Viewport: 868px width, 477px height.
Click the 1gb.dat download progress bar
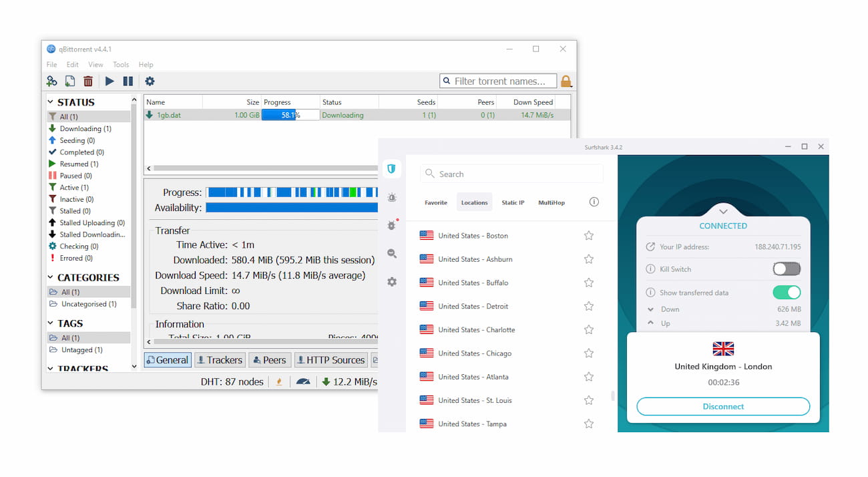(291, 115)
